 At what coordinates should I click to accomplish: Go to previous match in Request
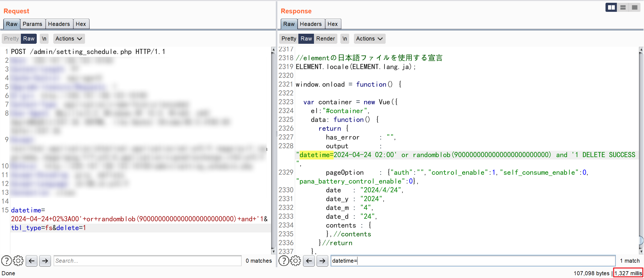point(31,261)
